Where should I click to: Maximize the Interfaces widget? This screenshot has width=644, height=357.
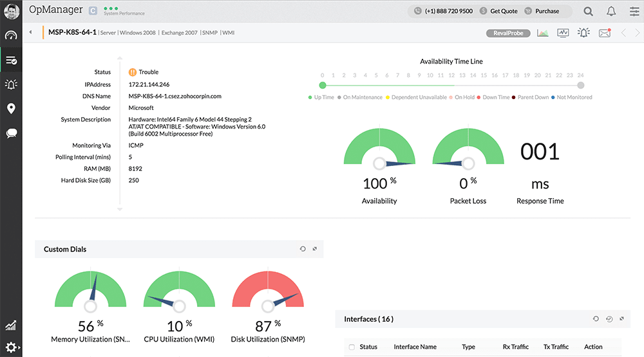tap(622, 318)
